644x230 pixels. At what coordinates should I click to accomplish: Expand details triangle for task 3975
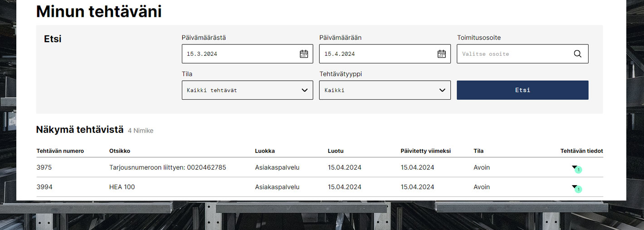point(574,167)
